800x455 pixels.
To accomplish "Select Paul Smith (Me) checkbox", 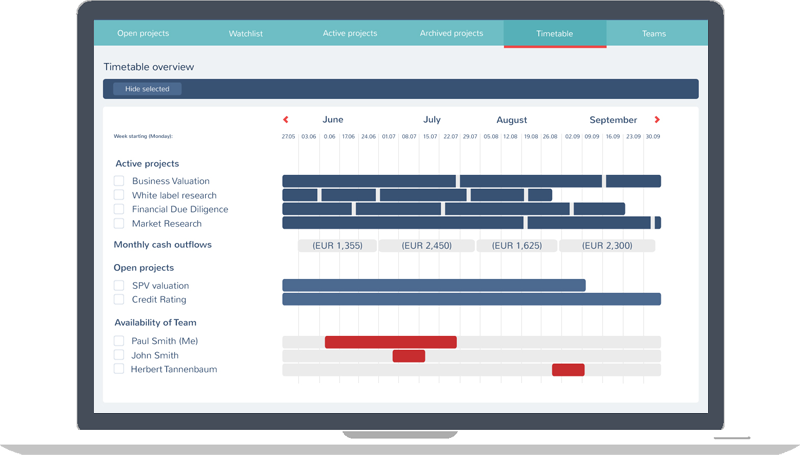I will click(x=119, y=341).
